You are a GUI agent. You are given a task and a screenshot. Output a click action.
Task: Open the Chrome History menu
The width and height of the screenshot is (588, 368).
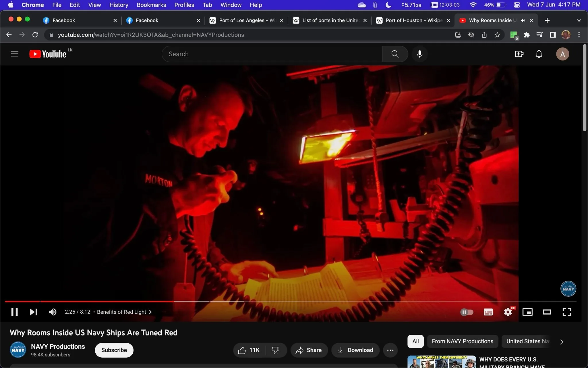click(118, 5)
